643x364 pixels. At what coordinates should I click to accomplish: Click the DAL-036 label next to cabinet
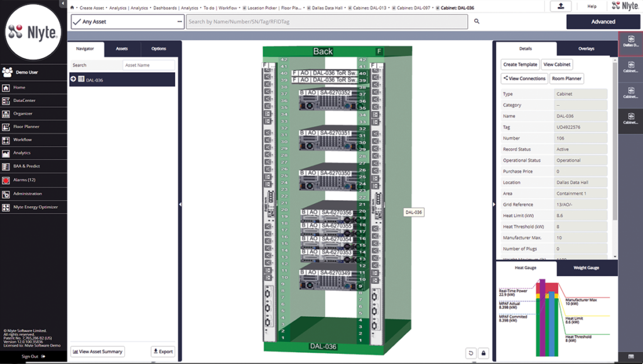click(x=413, y=212)
